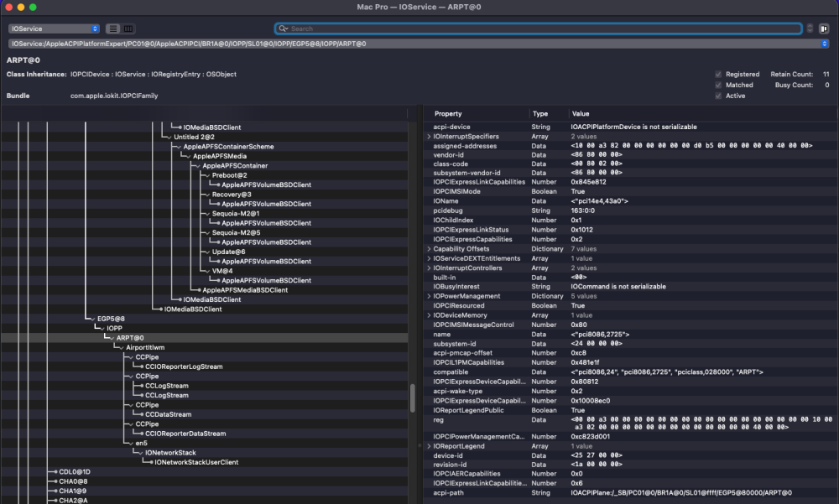Toggle the Active checkbox

pos(718,96)
